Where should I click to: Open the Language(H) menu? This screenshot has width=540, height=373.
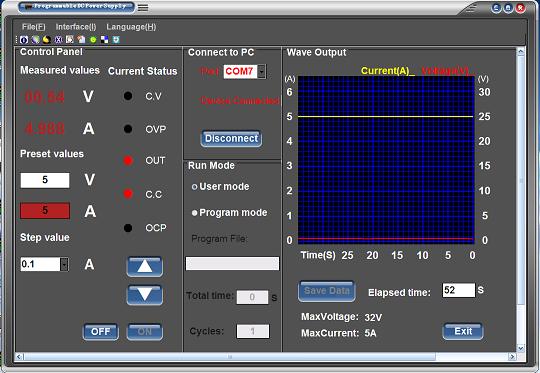click(x=131, y=27)
